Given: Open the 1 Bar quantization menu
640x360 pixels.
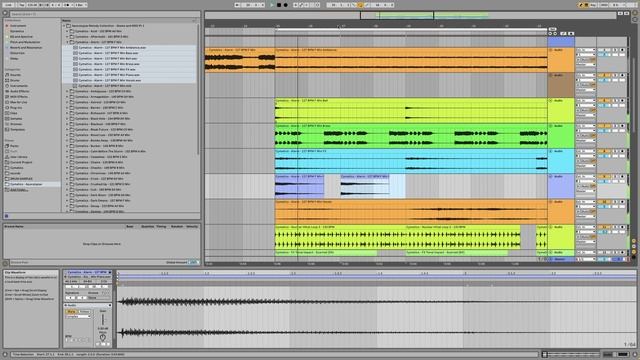Looking at the screenshot, I should pos(80,5).
